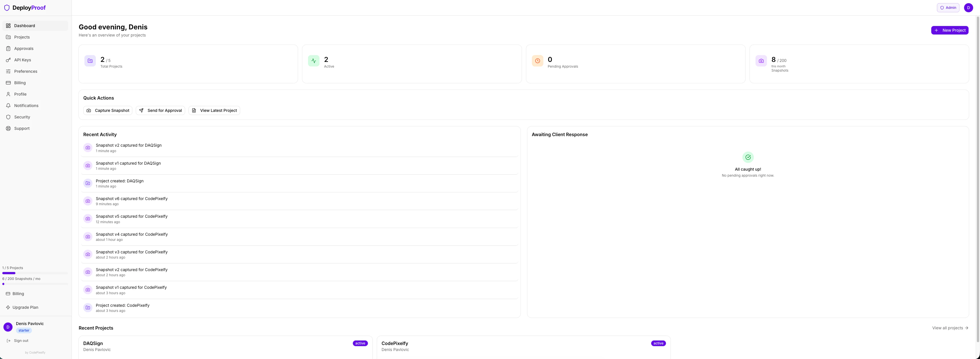Screen dimensions: 980x359
Task: Open the D avatar account menu
Action: coord(969,8)
